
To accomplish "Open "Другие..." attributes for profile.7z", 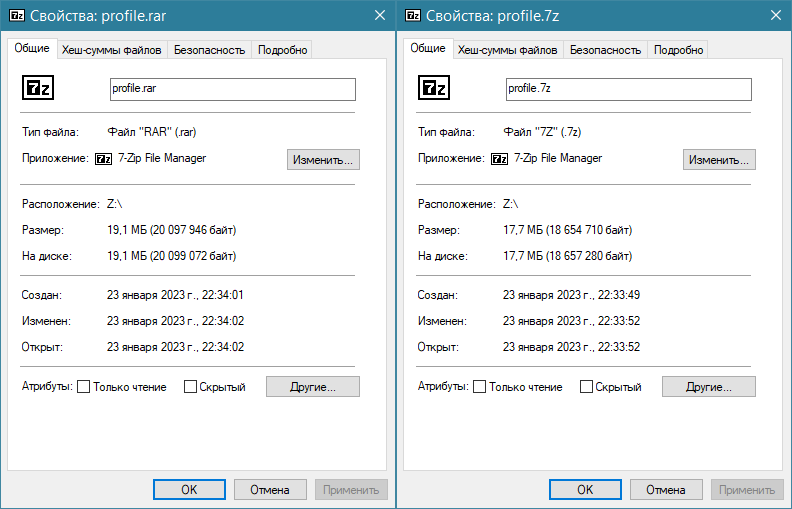I will (708, 387).
